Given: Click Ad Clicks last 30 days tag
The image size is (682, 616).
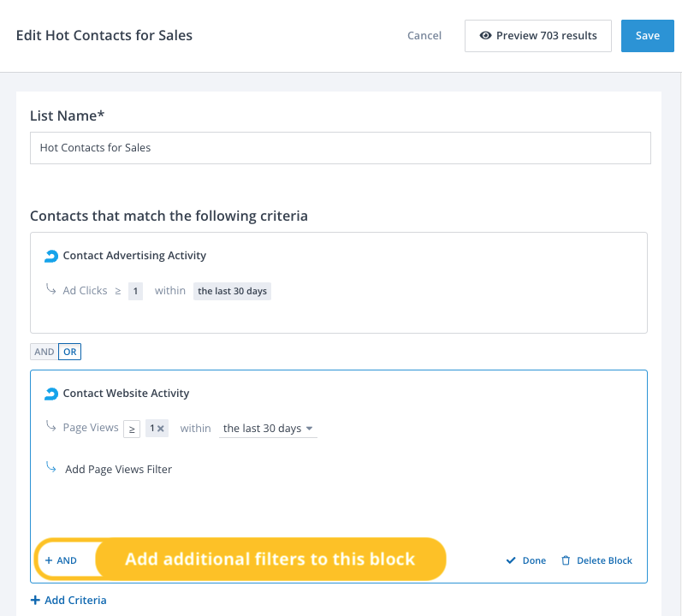Looking at the screenshot, I should [x=232, y=291].
